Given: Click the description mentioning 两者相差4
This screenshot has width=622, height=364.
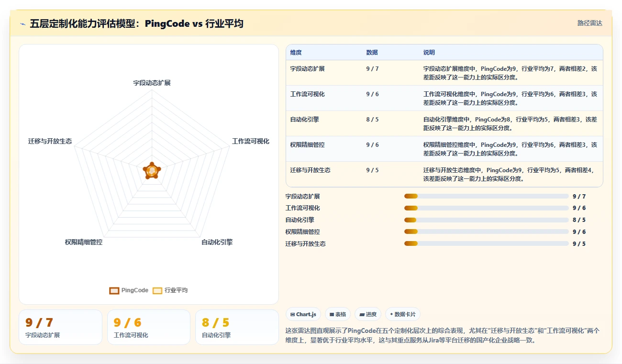Looking at the screenshot, I should coord(509,174).
